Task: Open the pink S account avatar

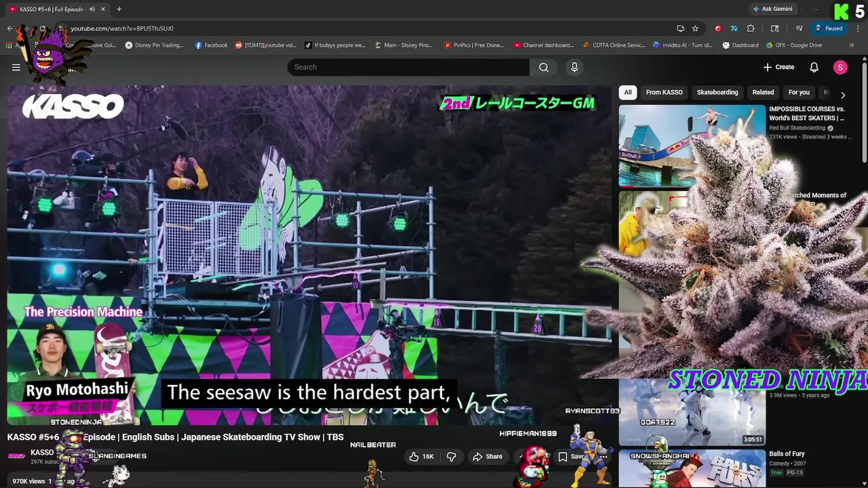Action: [840, 67]
